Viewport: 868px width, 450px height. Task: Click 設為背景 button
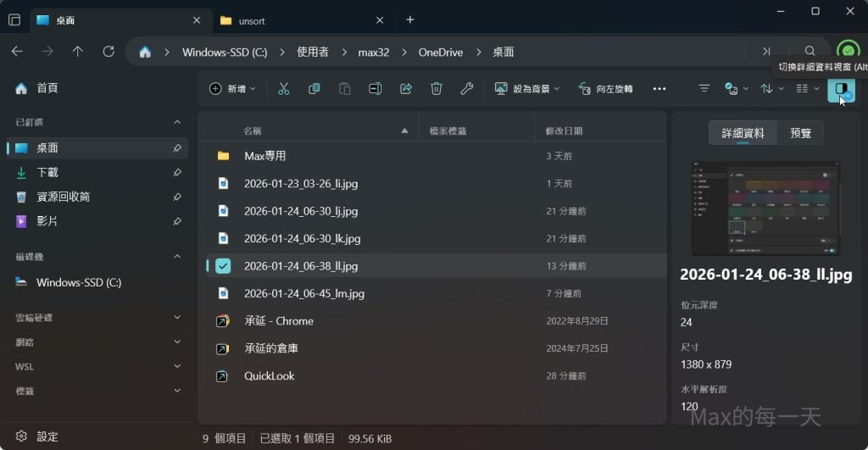[522, 89]
